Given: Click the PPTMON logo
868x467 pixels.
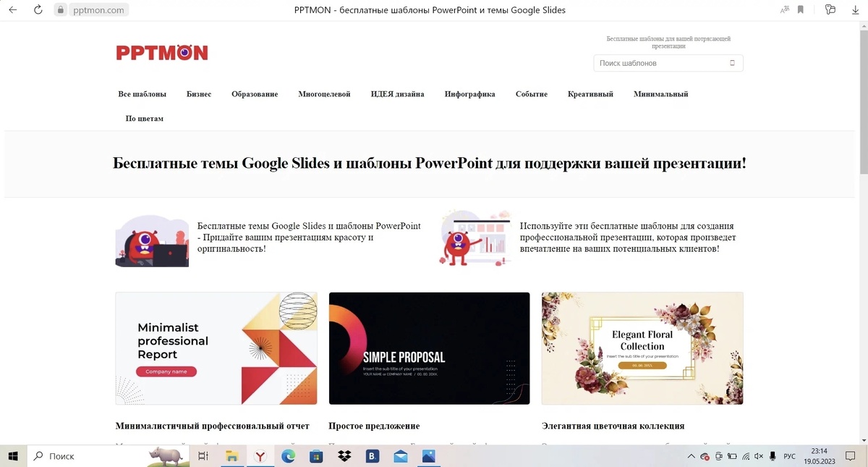Looking at the screenshot, I should 162,52.
